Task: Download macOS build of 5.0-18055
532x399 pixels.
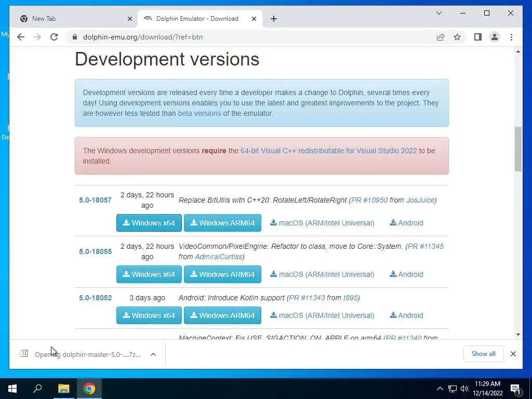Action: (x=322, y=274)
